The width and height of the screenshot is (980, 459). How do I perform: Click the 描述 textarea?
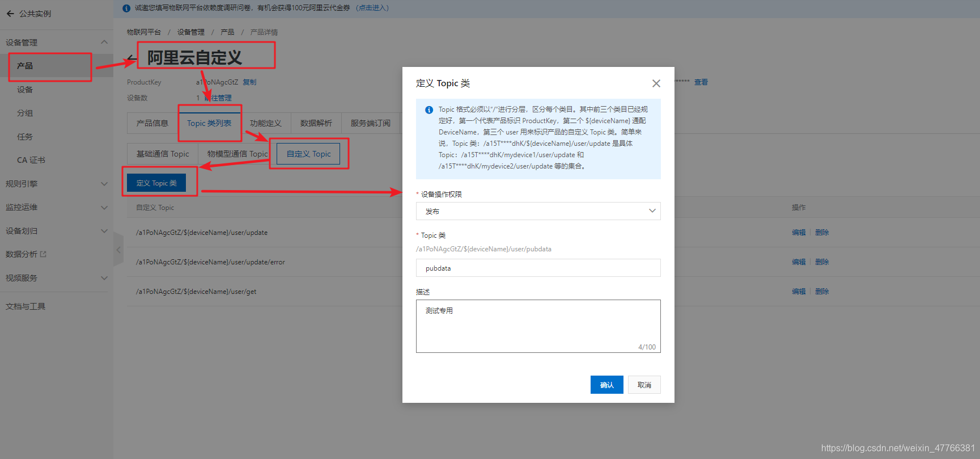[x=538, y=326]
